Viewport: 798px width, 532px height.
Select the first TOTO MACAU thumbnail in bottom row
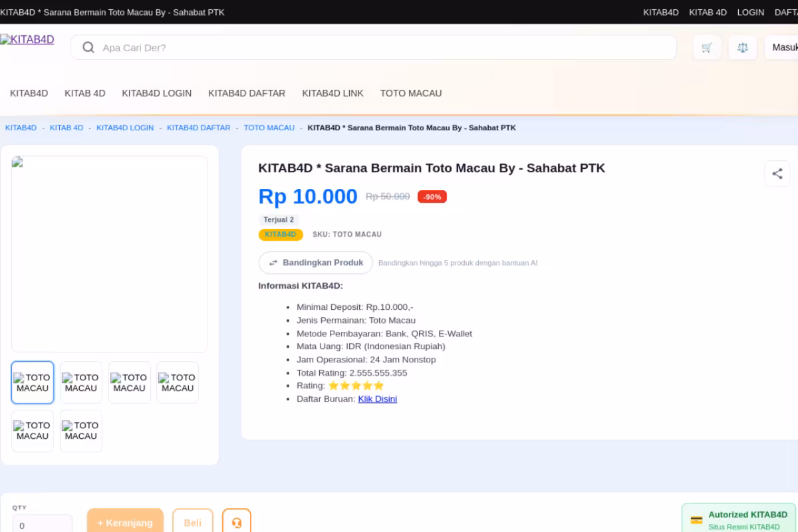click(33, 431)
